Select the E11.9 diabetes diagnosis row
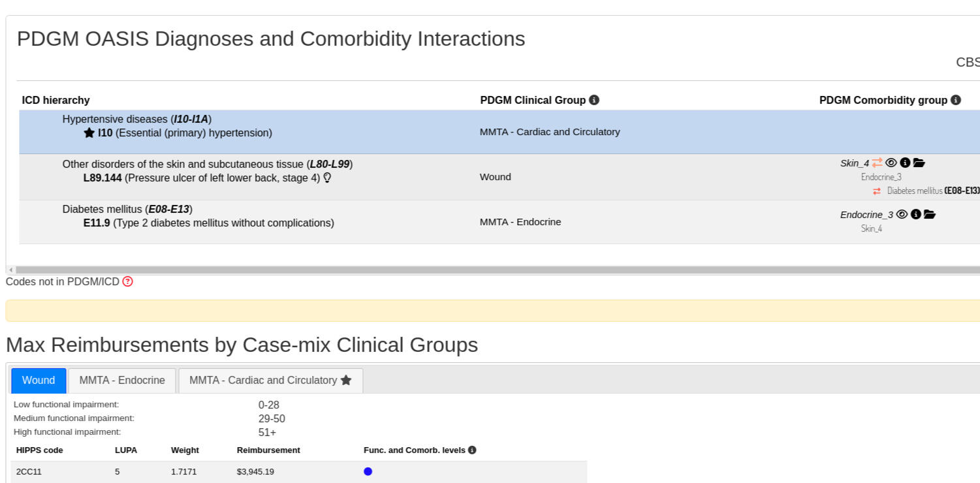The image size is (980, 483). pos(208,223)
